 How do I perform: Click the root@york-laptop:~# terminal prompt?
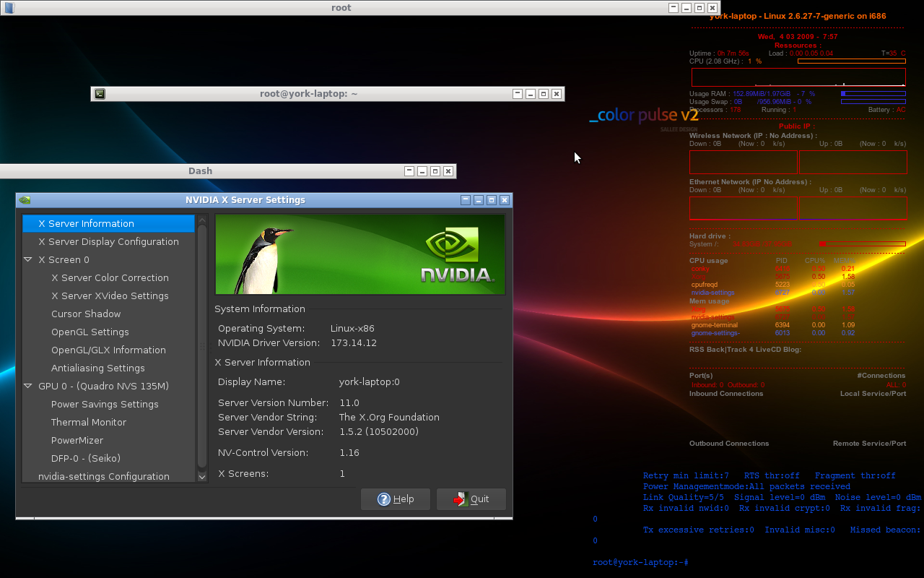(x=640, y=563)
